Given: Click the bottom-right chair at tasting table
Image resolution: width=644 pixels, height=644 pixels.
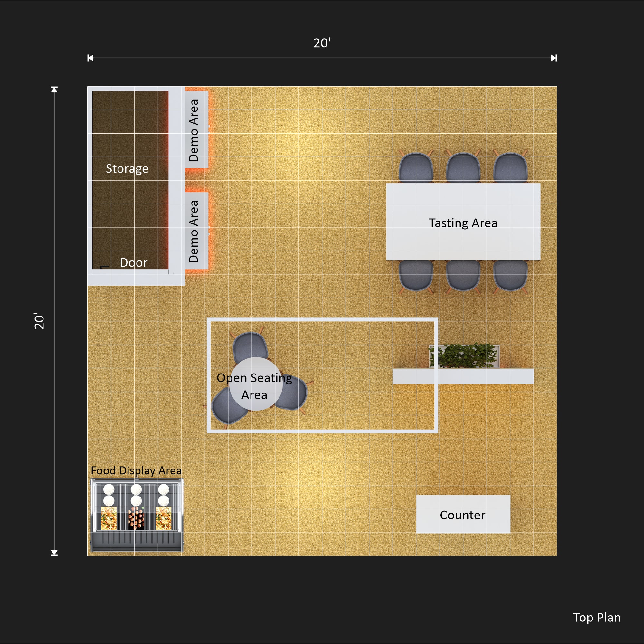Looking at the screenshot, I should click(510, 275).
